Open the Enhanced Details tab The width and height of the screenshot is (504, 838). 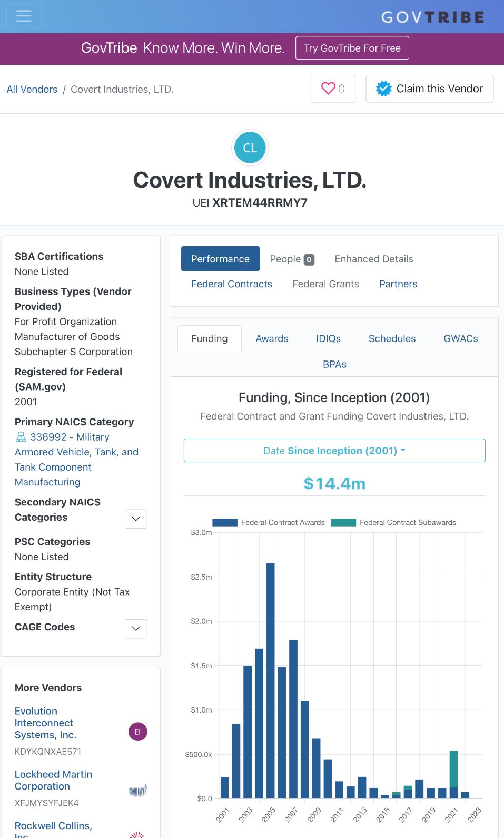[x=374, y=259]
